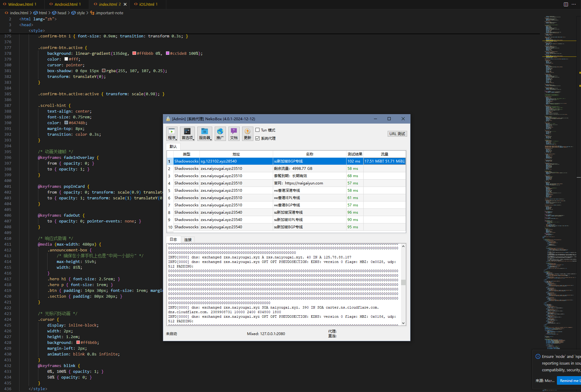Switch to the iOS.html editor tab

click(x=148, y=4)
